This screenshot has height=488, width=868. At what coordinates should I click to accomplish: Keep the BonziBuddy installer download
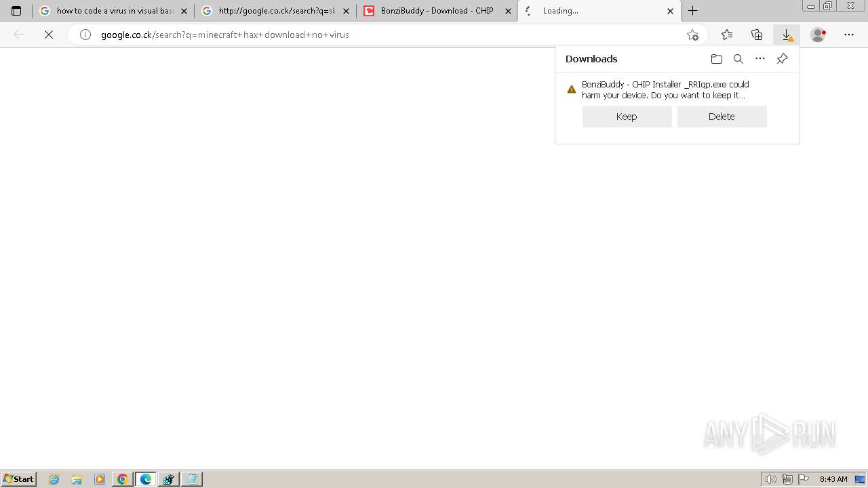tap(627, 117)
